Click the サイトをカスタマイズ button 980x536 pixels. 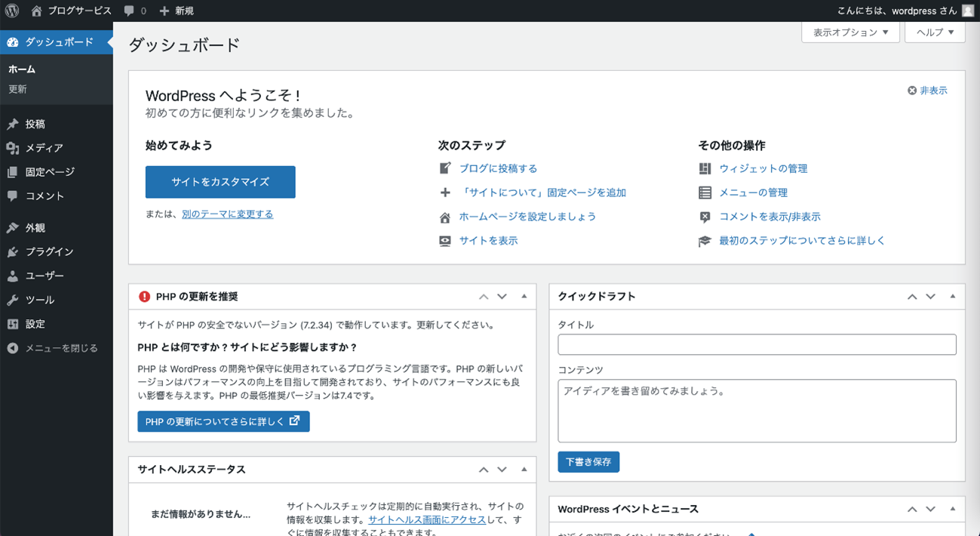click(x=220, y=182)
